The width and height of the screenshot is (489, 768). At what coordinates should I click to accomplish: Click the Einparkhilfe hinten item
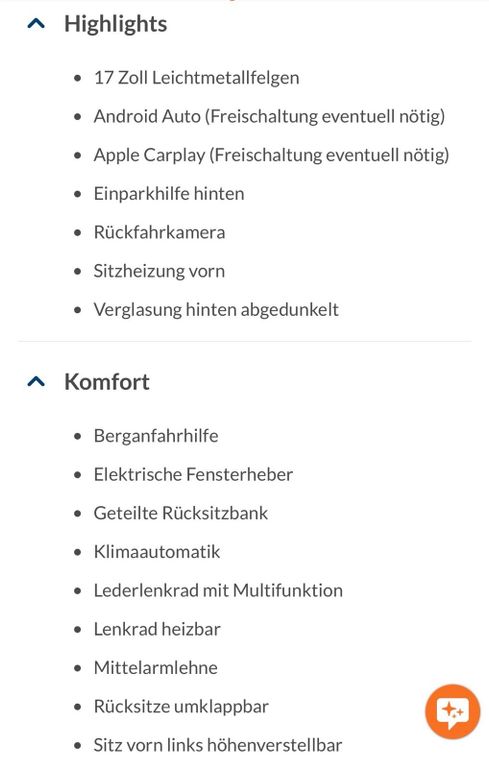click(x=169, y=193)
